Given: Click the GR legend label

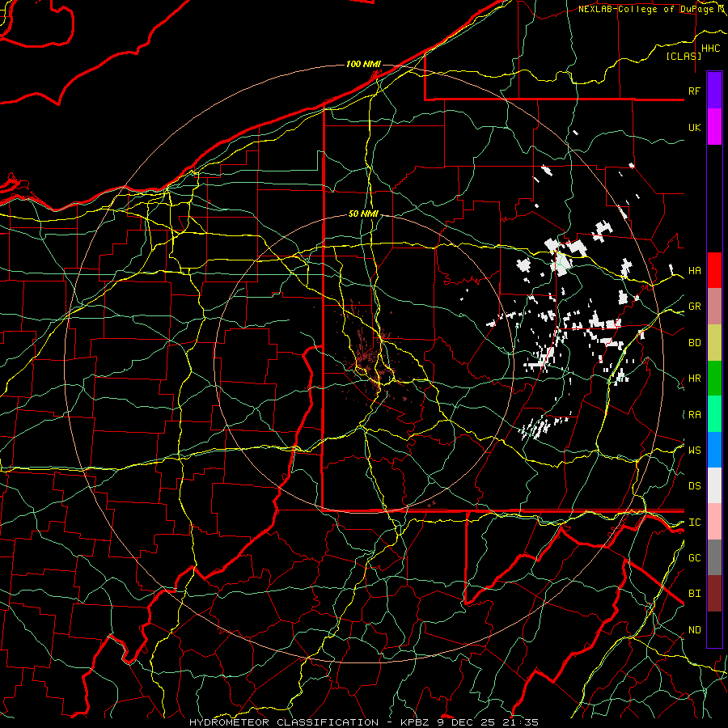Looking at the screenshot, I should click(x=694, y=307).
